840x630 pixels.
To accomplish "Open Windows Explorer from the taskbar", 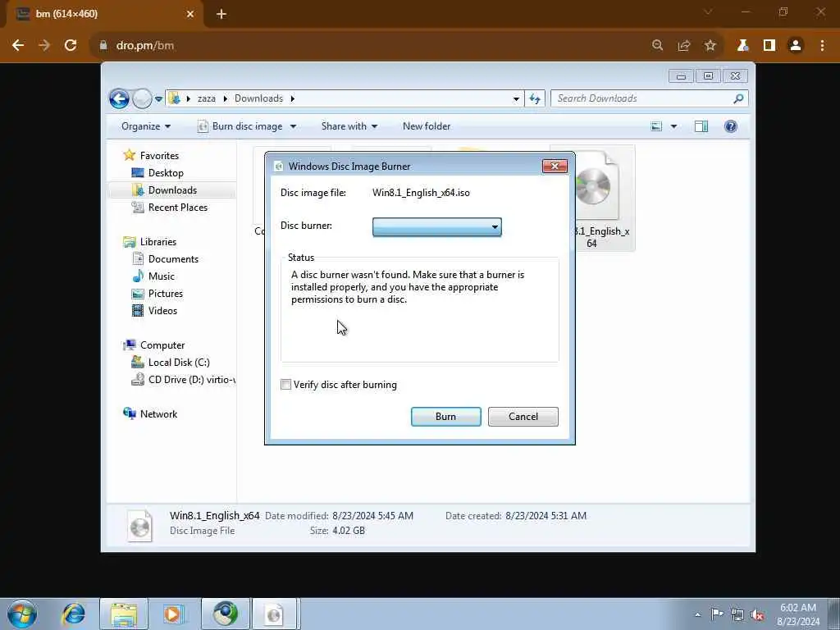I will pos(124,614).
